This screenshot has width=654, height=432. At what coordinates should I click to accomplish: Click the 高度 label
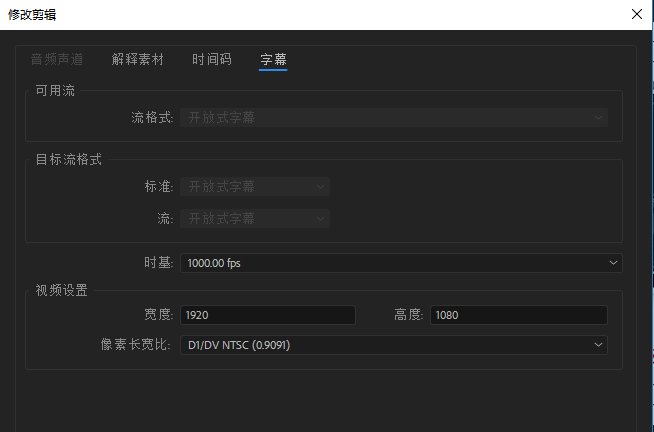409,314
